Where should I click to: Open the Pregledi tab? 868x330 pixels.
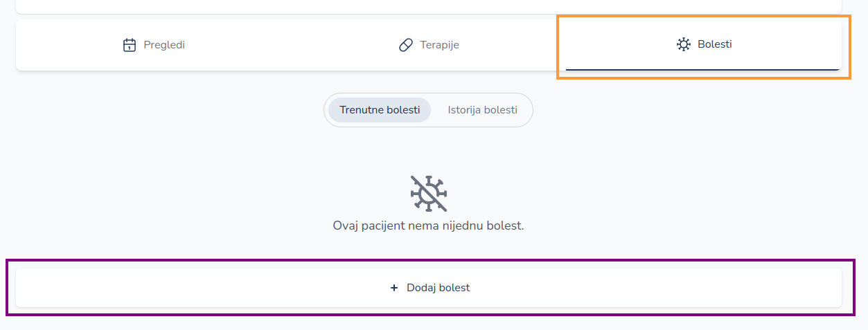point(164,45)
